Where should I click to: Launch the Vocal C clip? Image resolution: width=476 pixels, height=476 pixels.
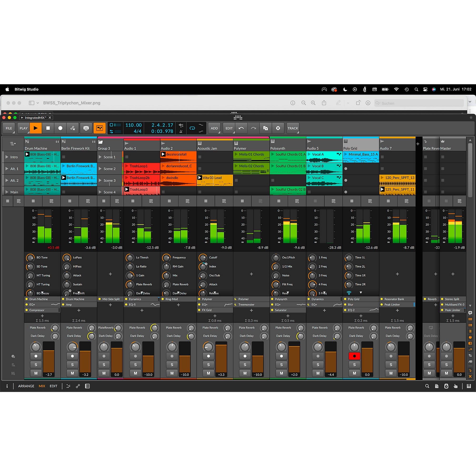click(309, 178)
